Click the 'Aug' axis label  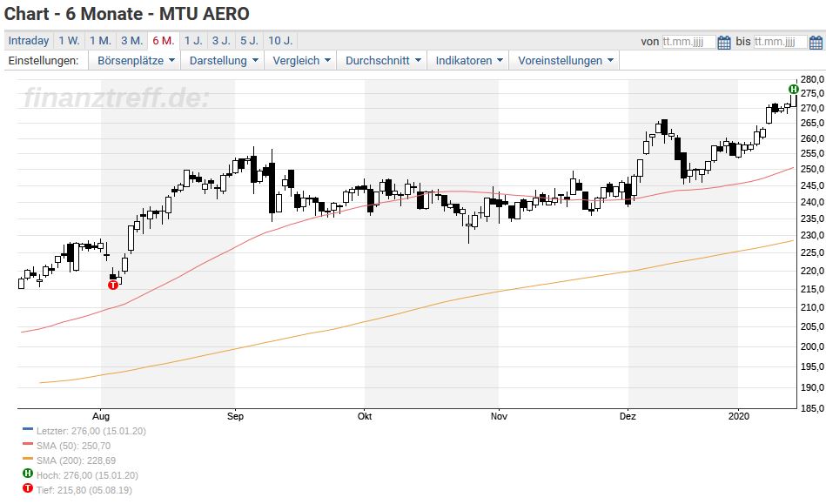click(x=101, y=416)
